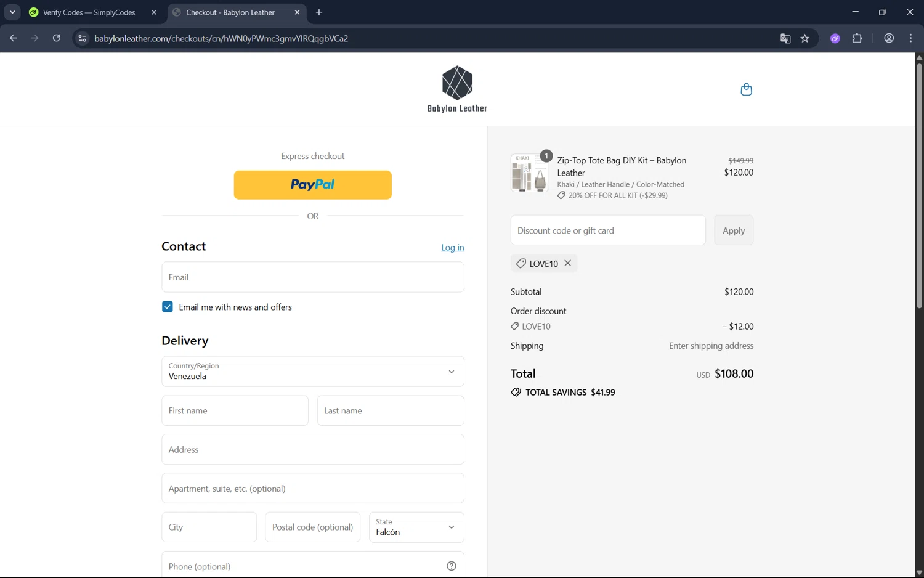Screen dimensions: 924x578
Task: Click the City input field
Action: point(209,527)
